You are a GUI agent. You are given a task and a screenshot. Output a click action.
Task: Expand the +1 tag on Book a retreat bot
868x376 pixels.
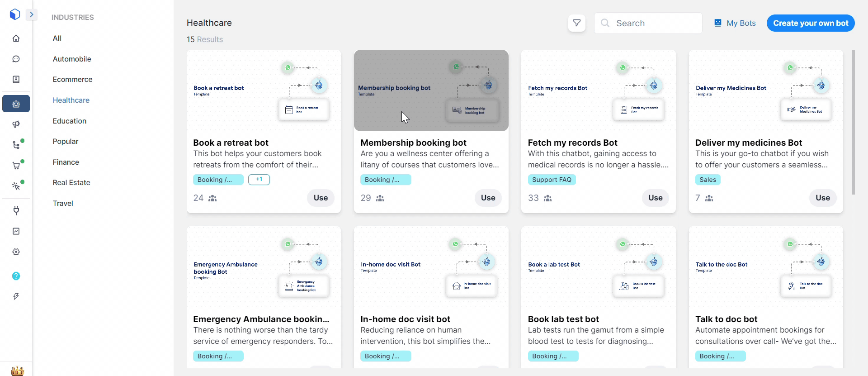click(259, 180)
